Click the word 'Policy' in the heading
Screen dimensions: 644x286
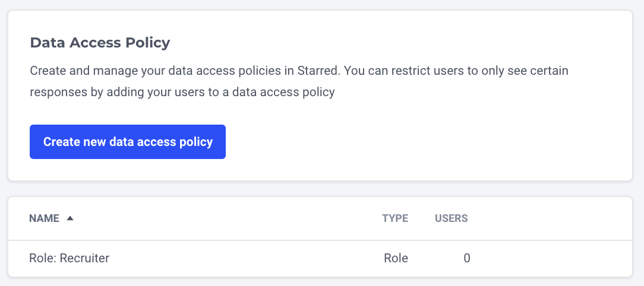[x=151, y=43]
